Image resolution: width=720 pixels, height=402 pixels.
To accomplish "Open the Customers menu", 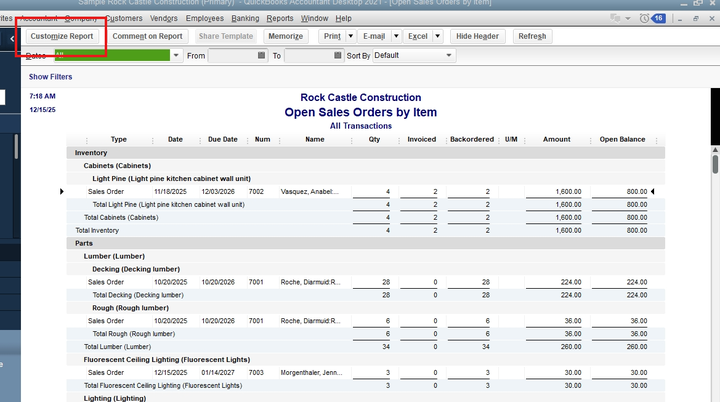I will pyautogui.click(x=124, y=18).
